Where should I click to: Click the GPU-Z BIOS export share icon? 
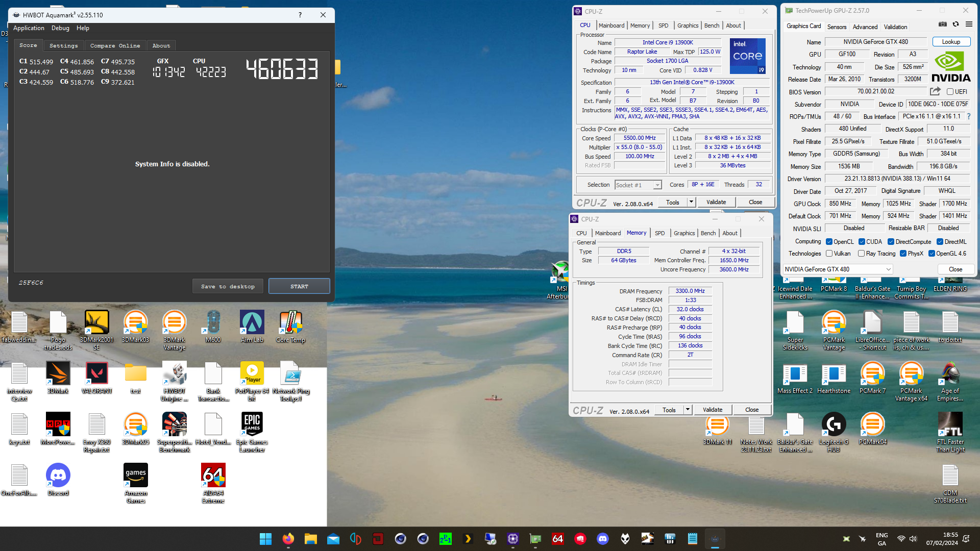click(x=935, y=91)
